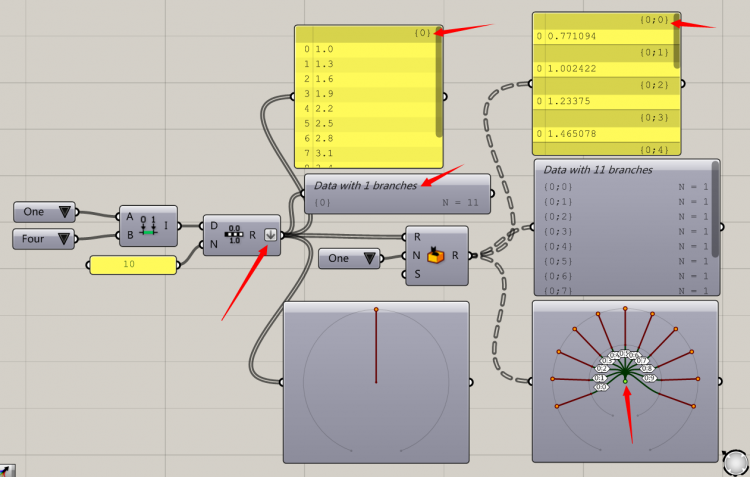The width and height of the screenshot is (750, 477).
Task: Click the scrollbar of the 11-branch param viewer
Action: [x=715, y=210]
